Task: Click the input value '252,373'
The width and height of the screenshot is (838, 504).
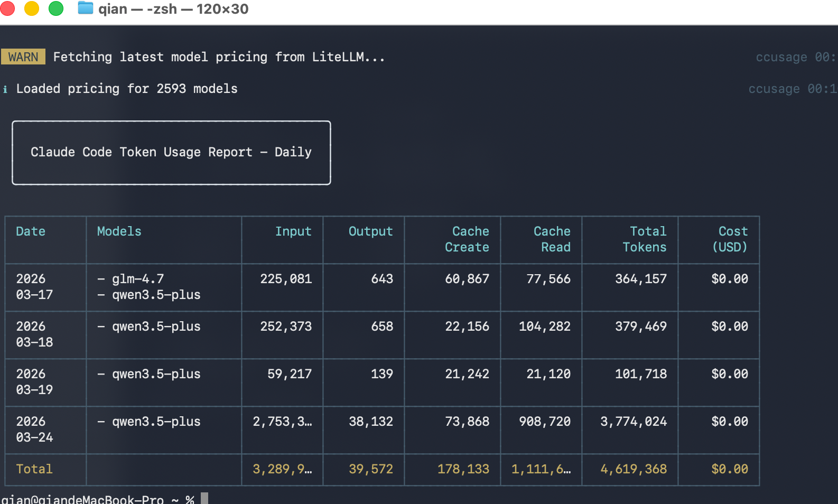Action: click(286, 326)
